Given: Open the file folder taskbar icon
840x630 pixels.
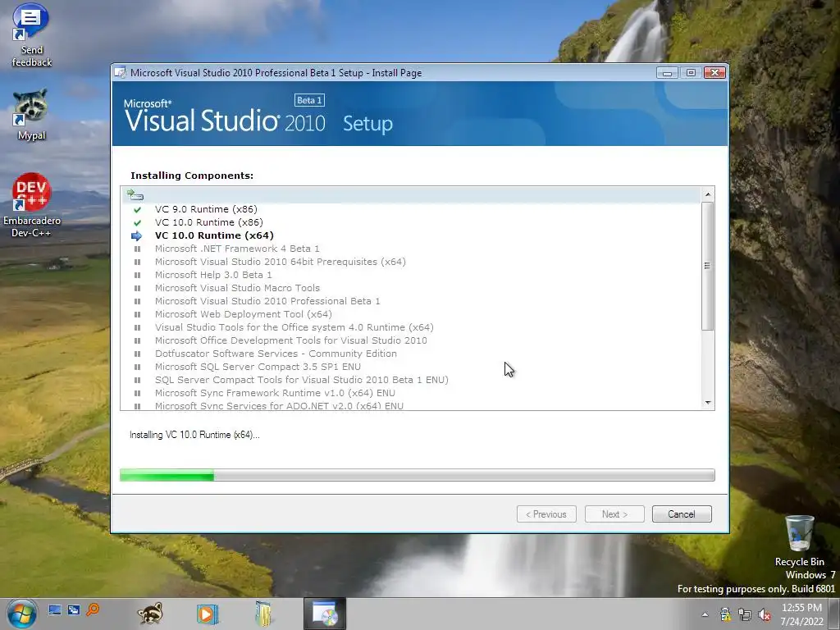Looking at the screenshot, I should 263,614.
